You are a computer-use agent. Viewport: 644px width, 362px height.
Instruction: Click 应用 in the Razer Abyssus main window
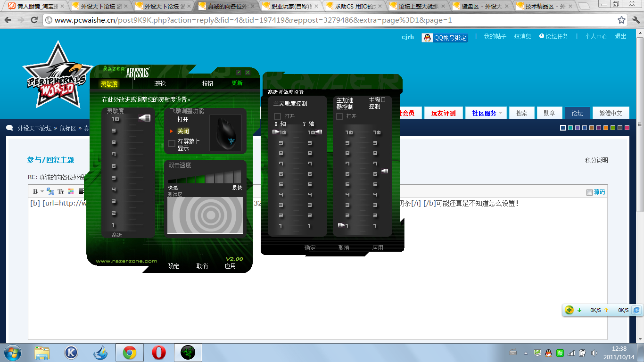click(x=230, y=266)
